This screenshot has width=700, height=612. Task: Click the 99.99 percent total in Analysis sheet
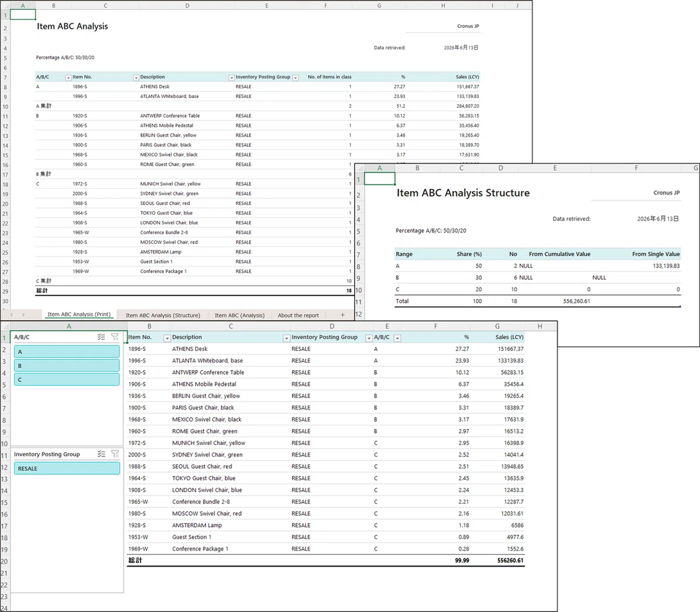click(x=462, y=561)
